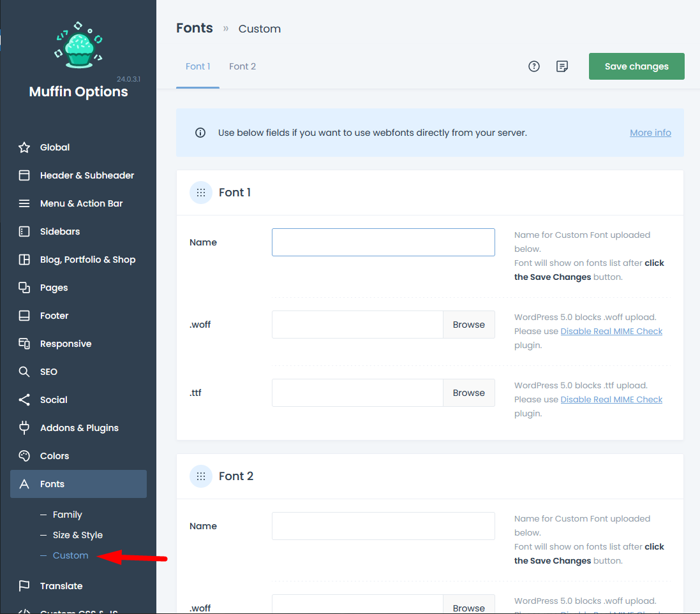Screen dimensions: 700x614
Task: Click the SEO magnifier icon
Action: pos(24,372)
